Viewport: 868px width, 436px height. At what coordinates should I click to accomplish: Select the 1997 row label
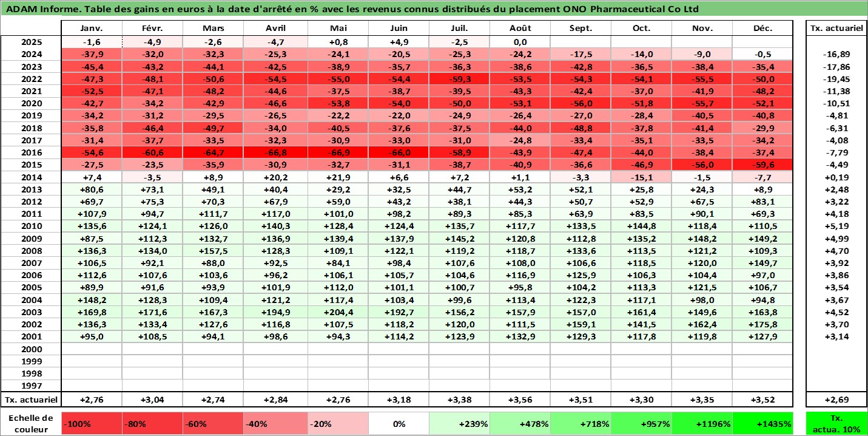[31, 385]
